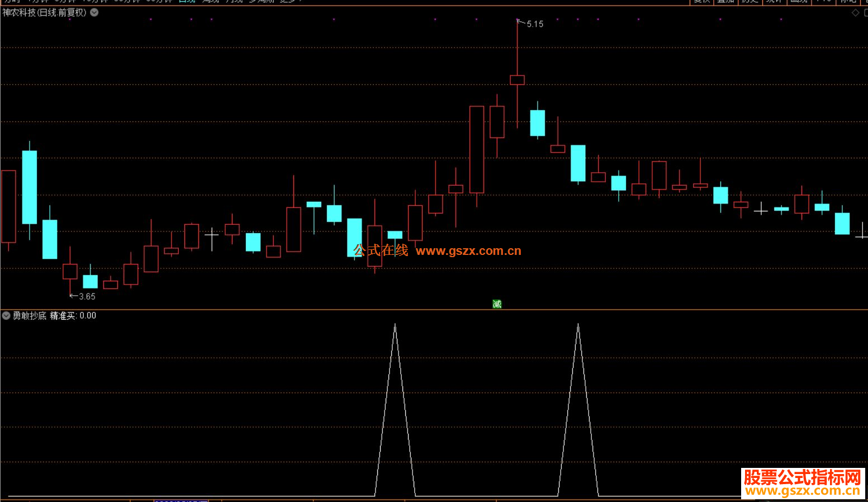Click the first signal peak in indicator panel
The width and height of the screenshot is (868, 502).
click(x=395, y=325)
